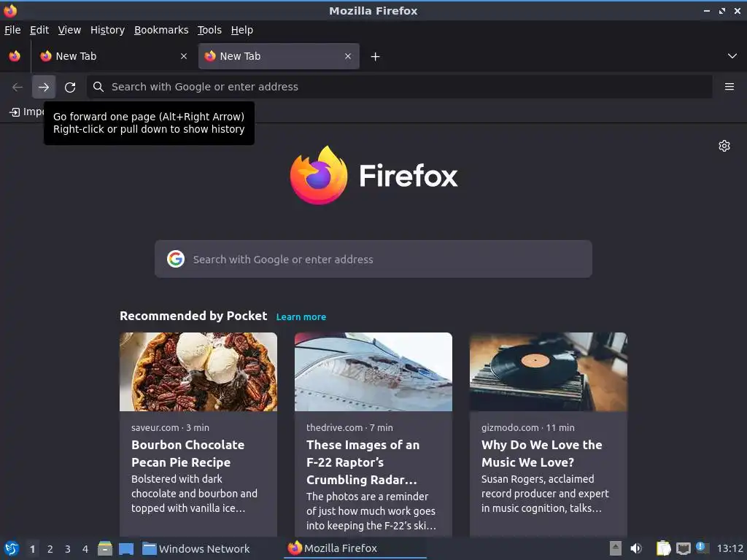The width and height of the screenshot is (747, 560).
Task: Click the gizmodo.com · 11 min text
Action: pos(528,427)
